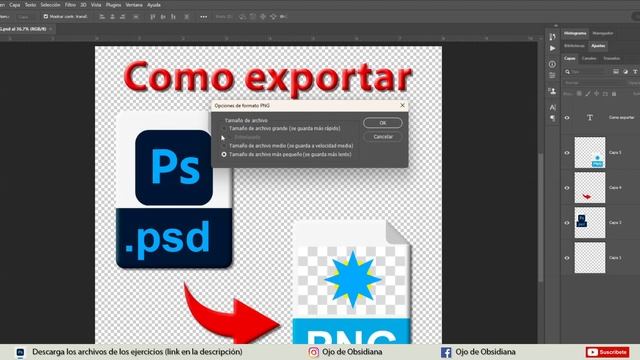Open the Actions play icon in side strip

(552, 48)
